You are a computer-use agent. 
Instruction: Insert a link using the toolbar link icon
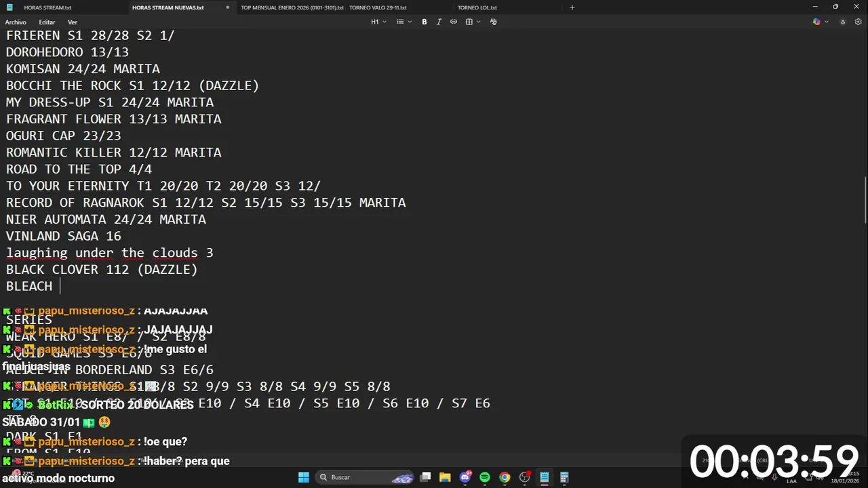[x=454, y=22]
